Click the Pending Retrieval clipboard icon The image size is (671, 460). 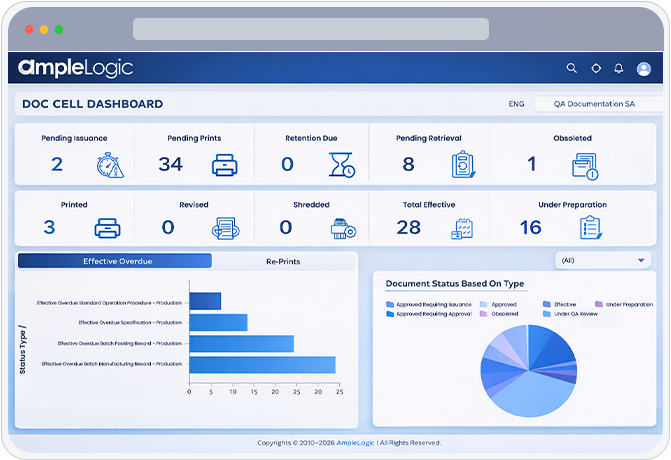click(x=461, y=165)
